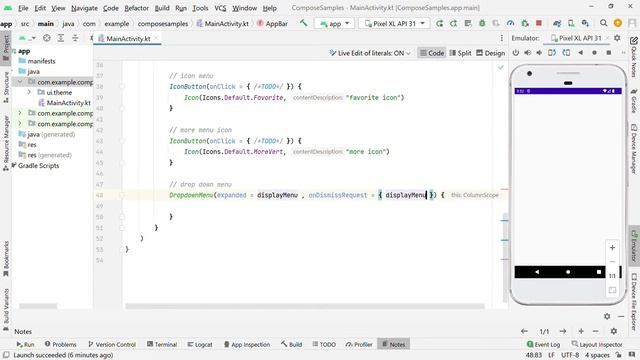
Task: Click the emulator zoom in plus button
Action: tap(612, 248)
